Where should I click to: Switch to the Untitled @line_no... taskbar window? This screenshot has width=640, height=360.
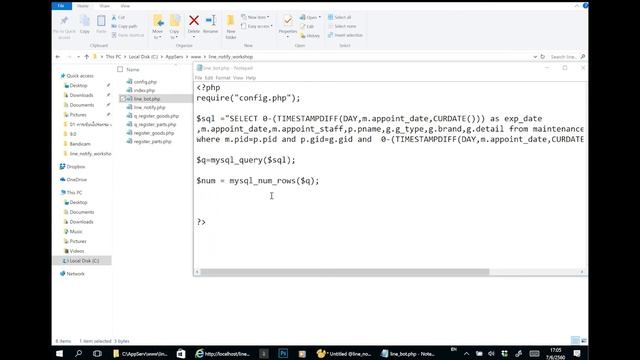click(344, 353)
